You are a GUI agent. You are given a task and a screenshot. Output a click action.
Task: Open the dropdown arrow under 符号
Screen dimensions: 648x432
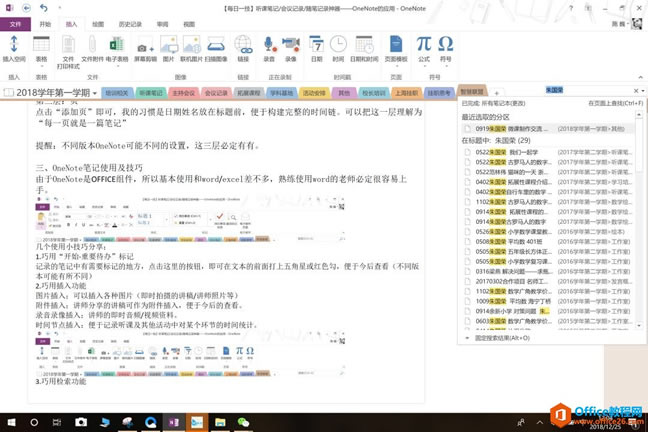(446, 66)
